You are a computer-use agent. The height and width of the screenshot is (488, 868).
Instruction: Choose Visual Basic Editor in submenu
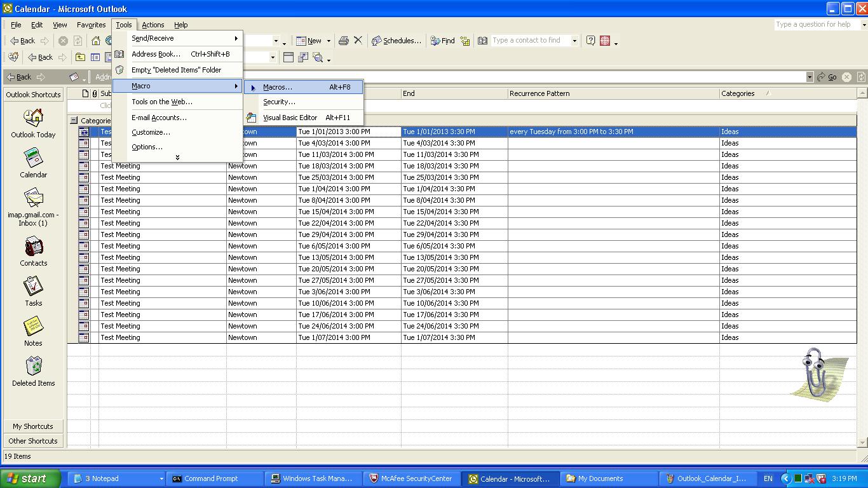(290, 118)
